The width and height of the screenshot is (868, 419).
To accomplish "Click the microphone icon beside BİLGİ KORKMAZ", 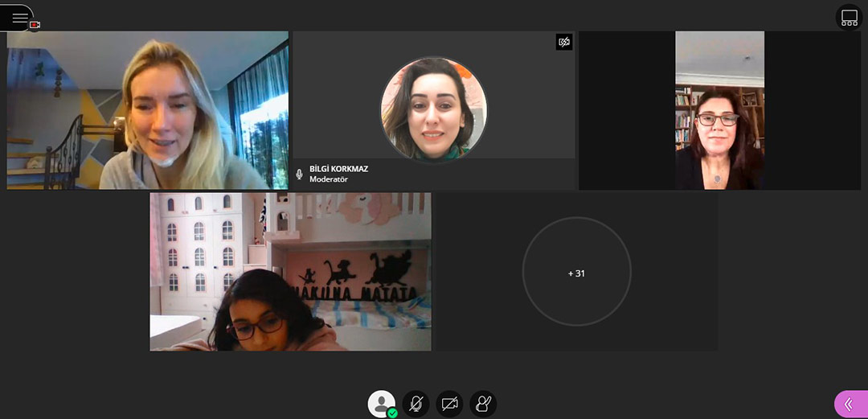I will coord(300,174).
